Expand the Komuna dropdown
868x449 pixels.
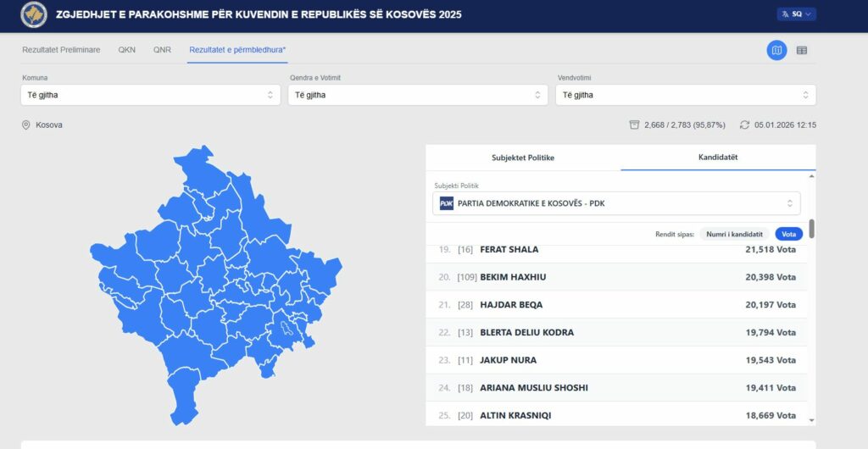coord(150,95)
